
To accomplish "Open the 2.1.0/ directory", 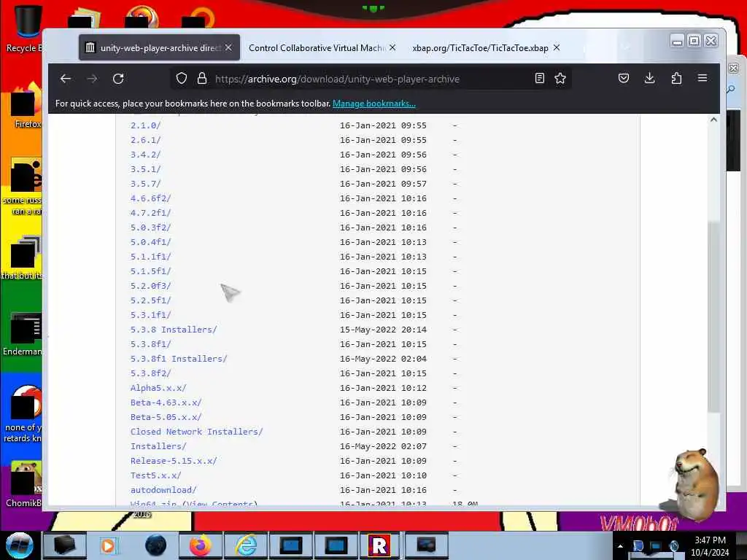I will pyautogui.click(x=145, y=125).
